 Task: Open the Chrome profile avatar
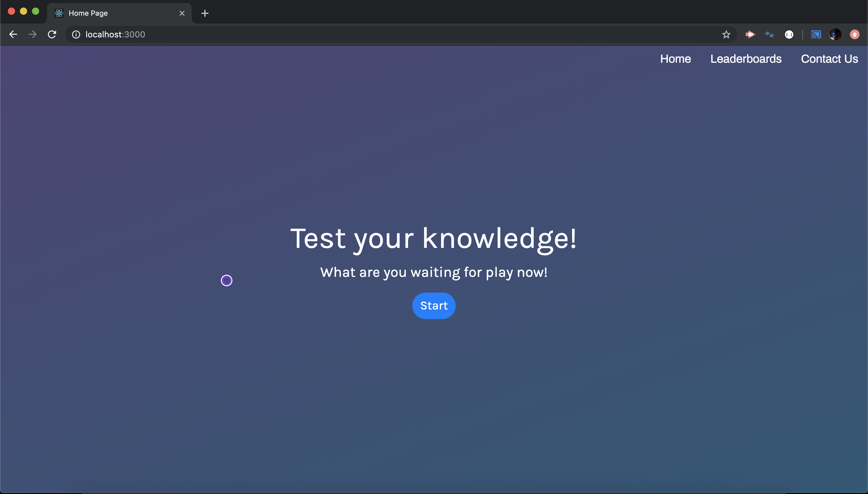(835, 35)
